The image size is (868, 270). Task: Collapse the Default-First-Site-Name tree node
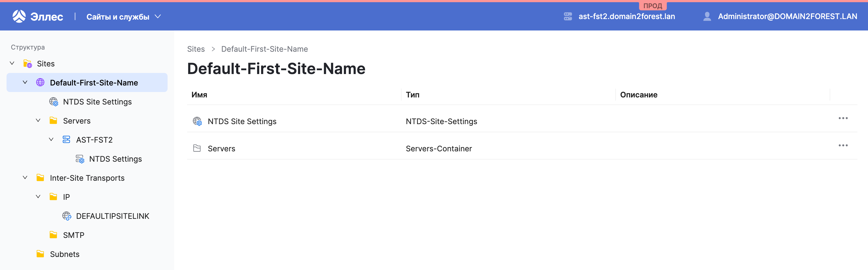pyautogui.click(x=25, y=82)
